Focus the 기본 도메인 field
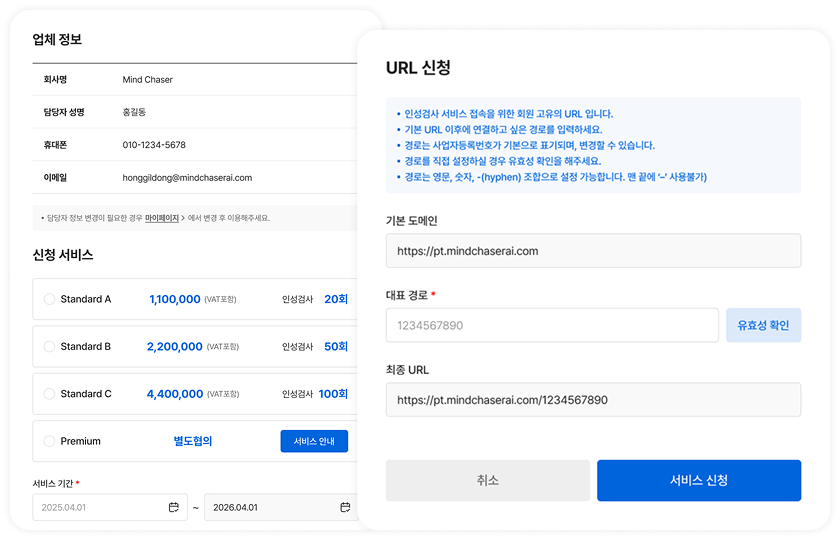840x540 pixels. tap(593, 251)
